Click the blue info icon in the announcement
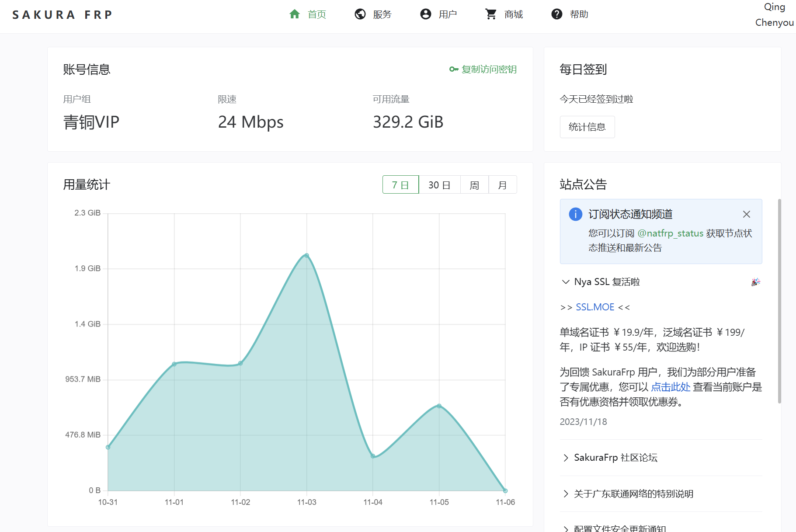796x532 pixels. 575,214
